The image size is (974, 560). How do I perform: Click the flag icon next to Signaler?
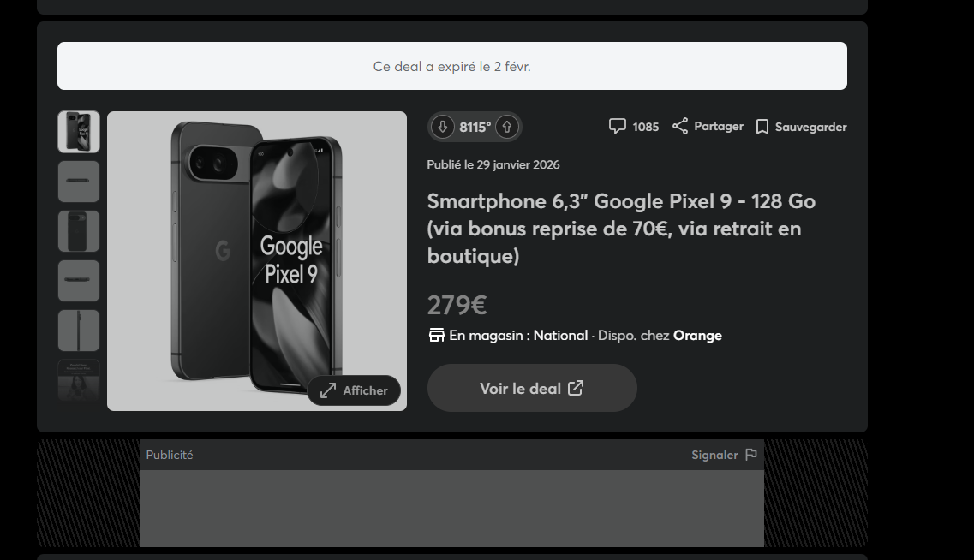pos(751,455)
